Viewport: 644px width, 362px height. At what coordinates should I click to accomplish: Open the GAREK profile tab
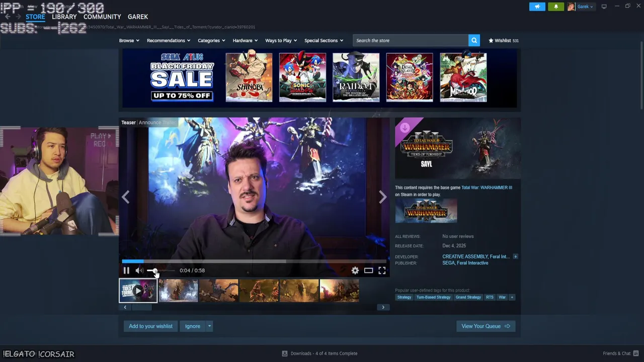point(138,17)
